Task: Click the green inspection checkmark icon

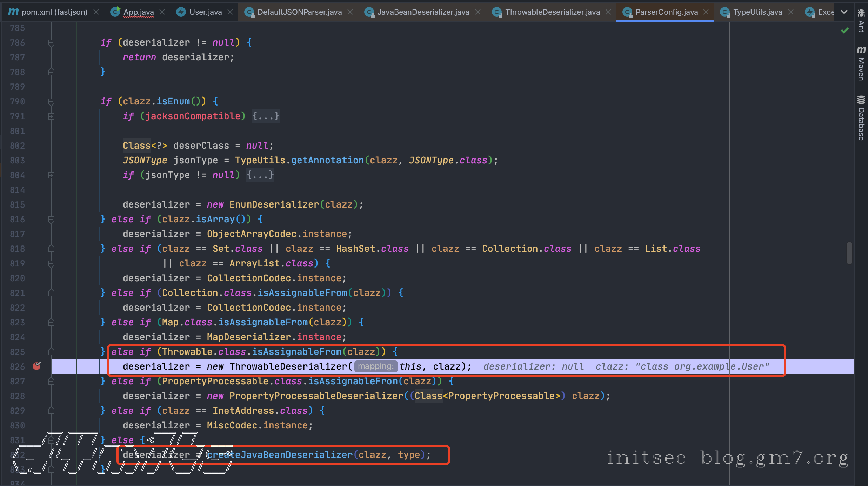Action: (x=844, y=31)
